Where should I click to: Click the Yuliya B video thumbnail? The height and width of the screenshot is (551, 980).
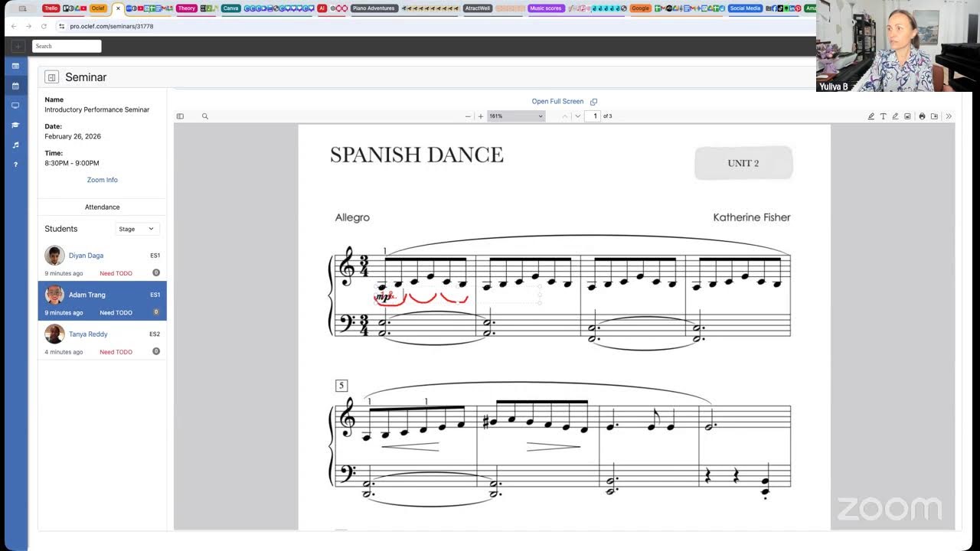898,46
